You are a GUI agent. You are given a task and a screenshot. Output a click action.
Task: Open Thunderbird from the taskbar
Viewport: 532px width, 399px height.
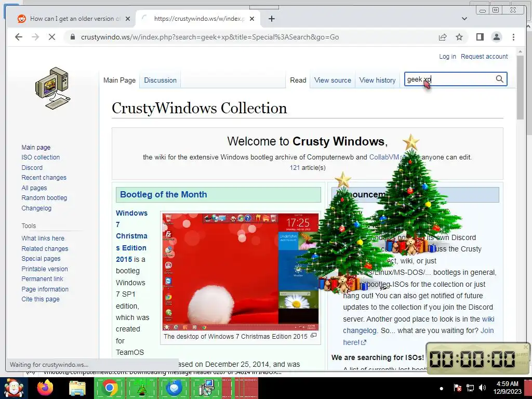point(174,388)
